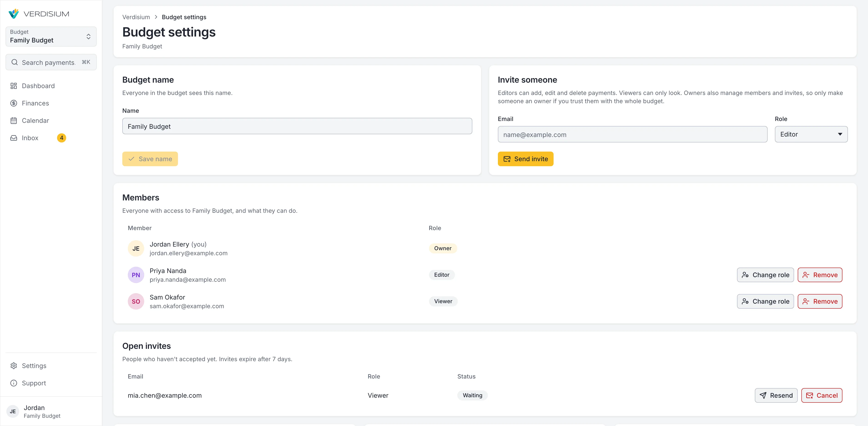Click the Finances dollar icon
Viewport: 868px width, 426px height.
pos(13,103)
